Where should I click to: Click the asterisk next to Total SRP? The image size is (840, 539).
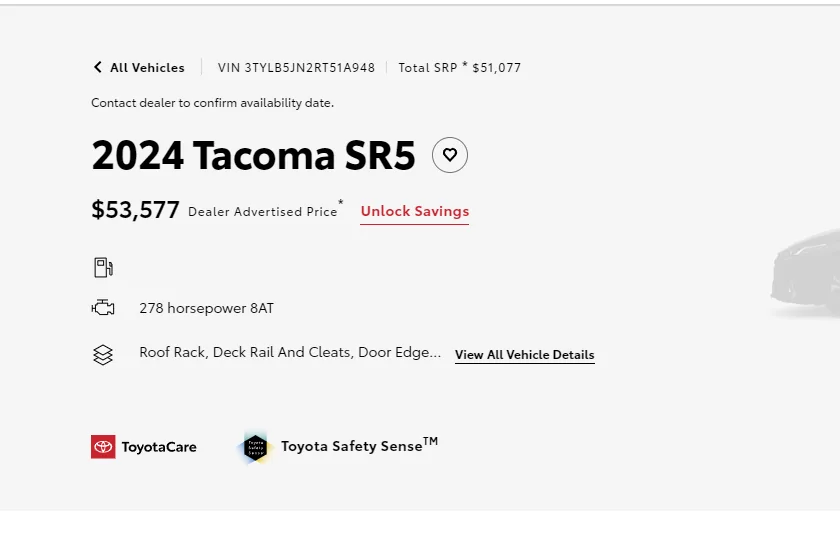[464, 66]
